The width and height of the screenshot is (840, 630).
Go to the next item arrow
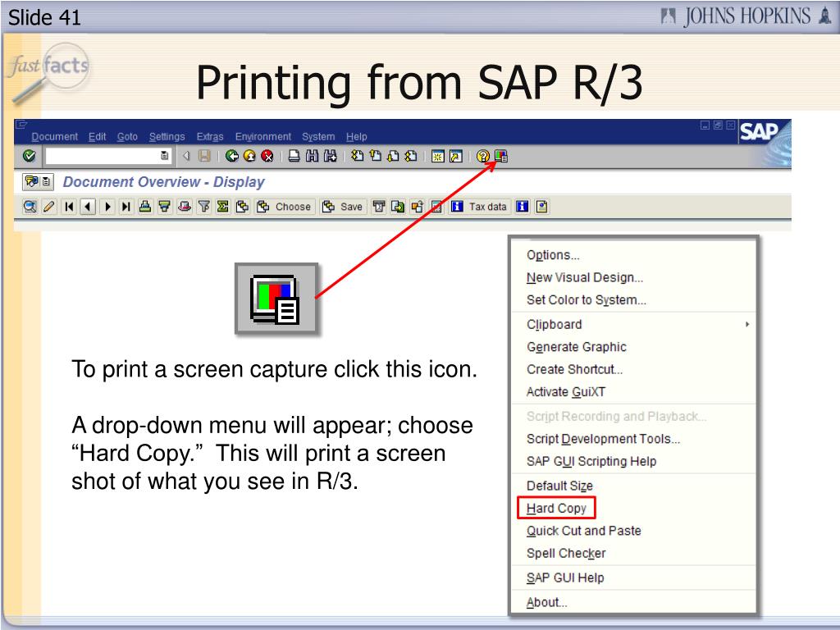tap(107, 207)
